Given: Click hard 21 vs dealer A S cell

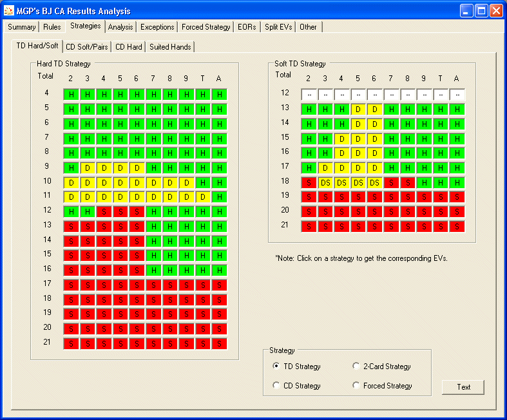Looking at the screenshot, I should (219, 344).
